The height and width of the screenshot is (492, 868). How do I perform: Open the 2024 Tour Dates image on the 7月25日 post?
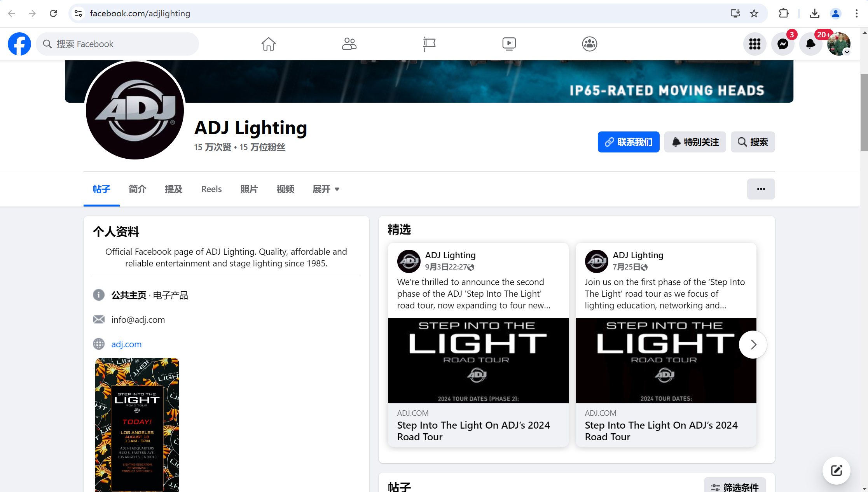pyautogui.click(x=666, y=361)
